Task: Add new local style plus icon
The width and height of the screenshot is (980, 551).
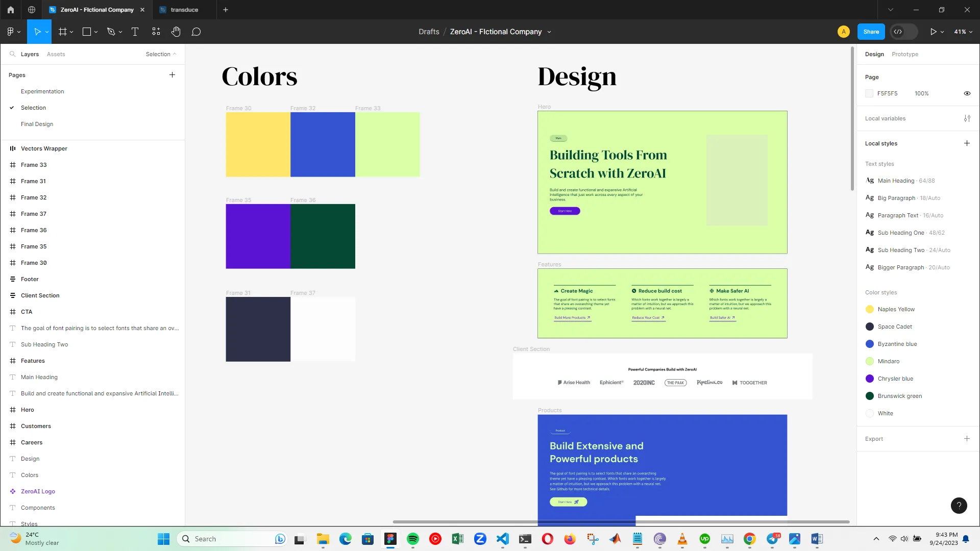Action: click(967, 143)
